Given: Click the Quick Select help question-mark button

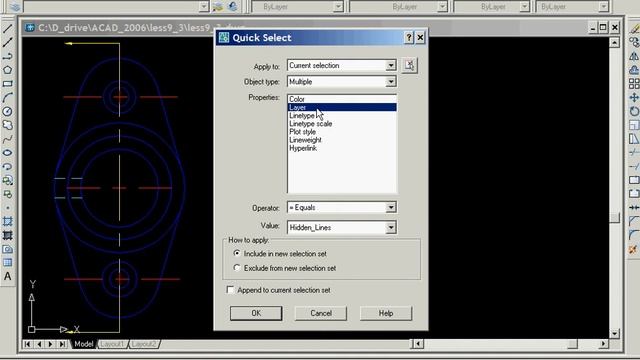Looking at the screenshot, I should point(409,38).
